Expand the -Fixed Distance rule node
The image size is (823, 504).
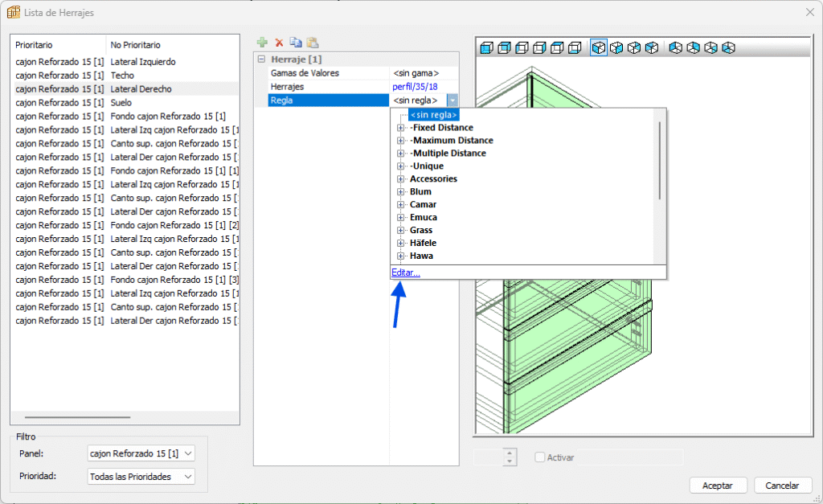[400, 128]
